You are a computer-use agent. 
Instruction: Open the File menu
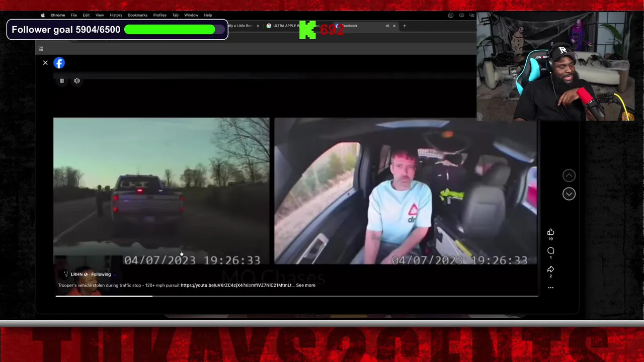coord(73,15)
